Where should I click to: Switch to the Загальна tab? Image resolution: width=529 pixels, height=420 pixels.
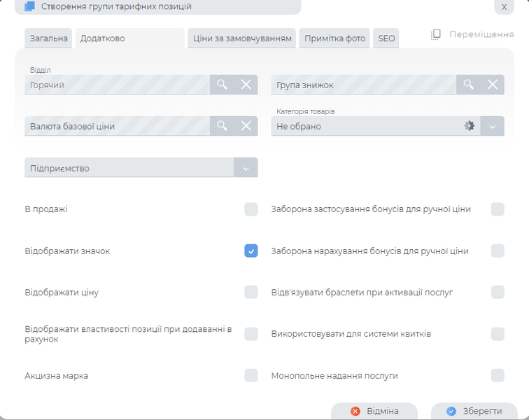click(x=49, y=38)
